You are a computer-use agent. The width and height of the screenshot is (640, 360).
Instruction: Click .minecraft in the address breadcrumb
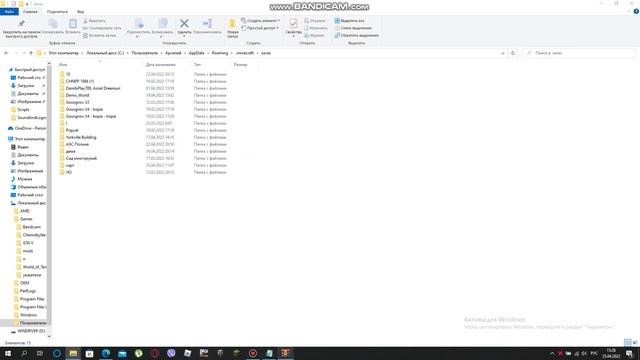(x=244, y=53)
